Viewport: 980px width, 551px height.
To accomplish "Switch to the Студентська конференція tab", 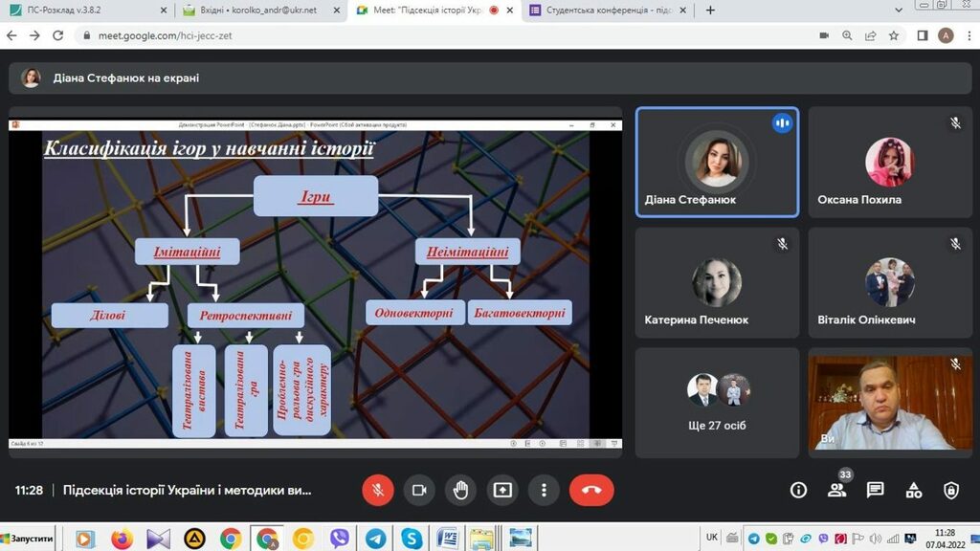I will [x=608, y=11].
